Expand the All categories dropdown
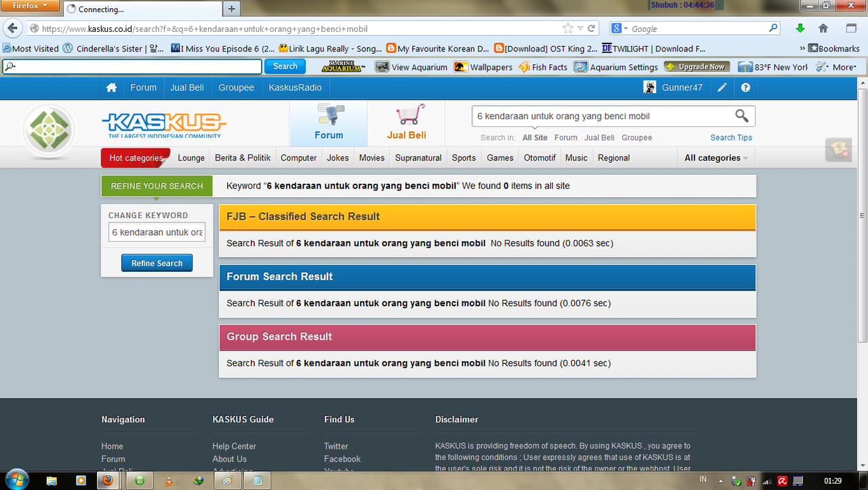 coord(716,158)
